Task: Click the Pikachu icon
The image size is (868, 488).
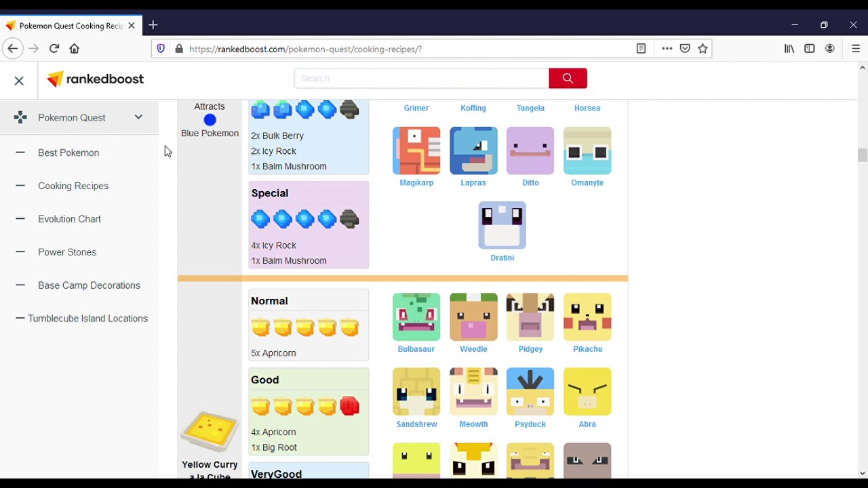Action: pos(587,317)
